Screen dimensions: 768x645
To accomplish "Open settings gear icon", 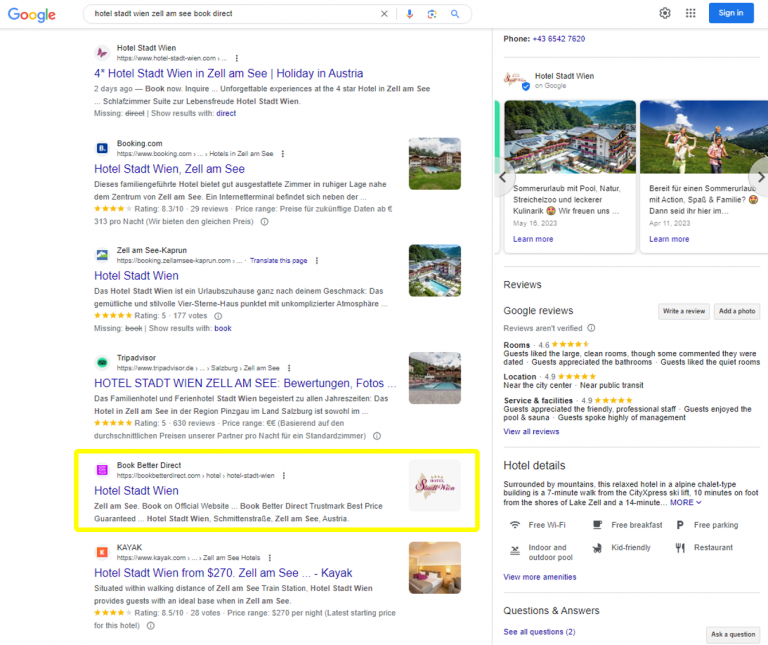I will (665, 13).
